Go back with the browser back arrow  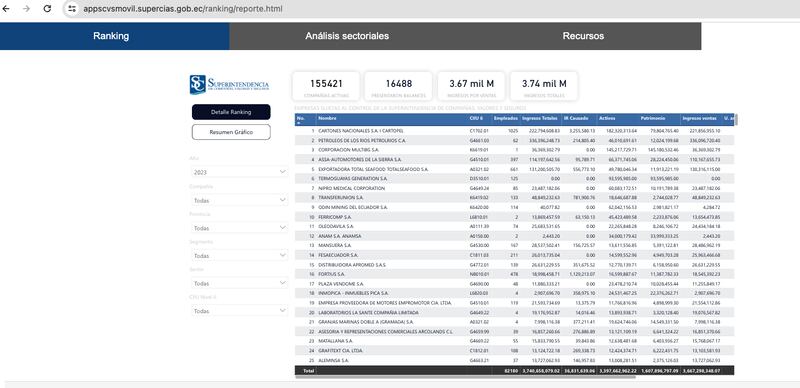click(x=7, y=9)
